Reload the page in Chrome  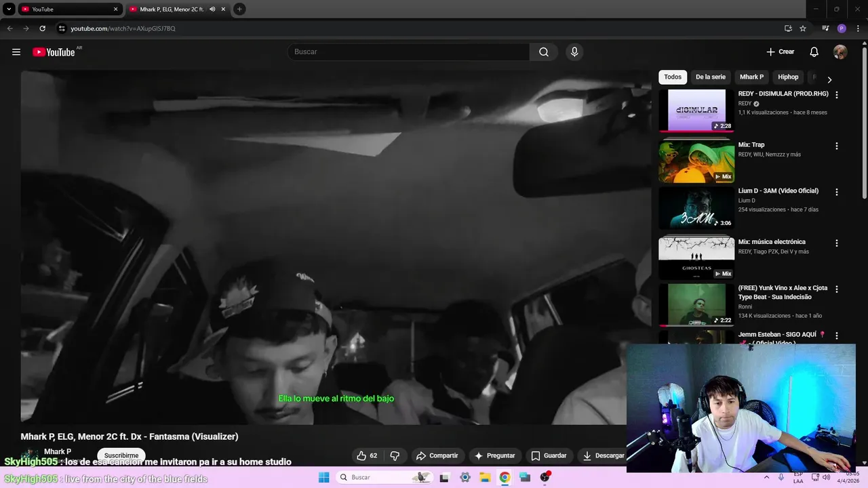click(42, 28)
